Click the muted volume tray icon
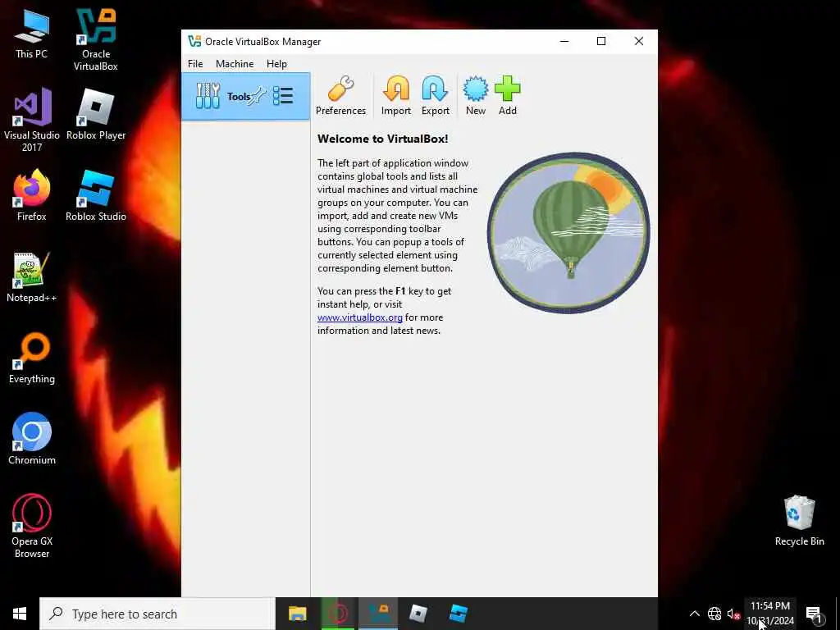 coord(733,614)
